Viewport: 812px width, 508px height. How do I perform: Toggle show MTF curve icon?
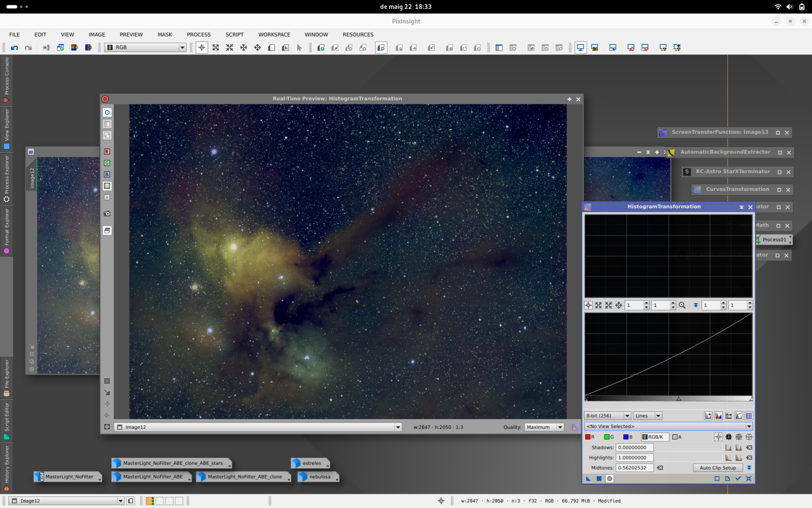739,416
